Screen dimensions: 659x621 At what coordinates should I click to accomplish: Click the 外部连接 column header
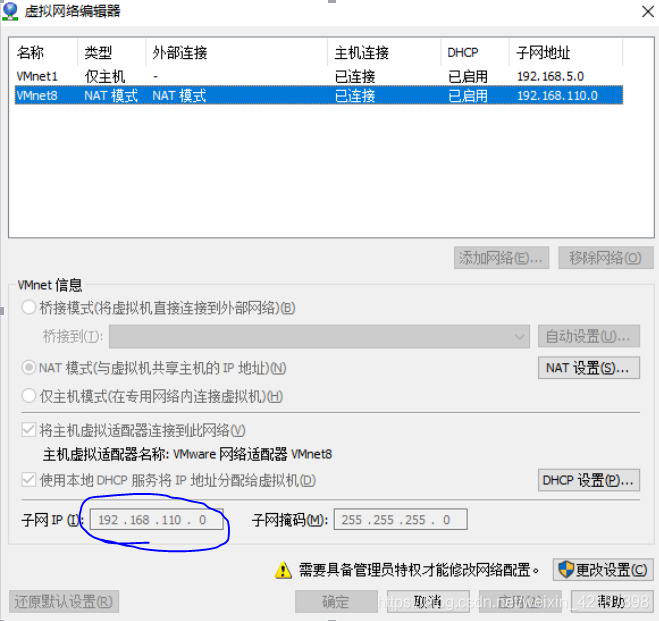click(237, 53)
